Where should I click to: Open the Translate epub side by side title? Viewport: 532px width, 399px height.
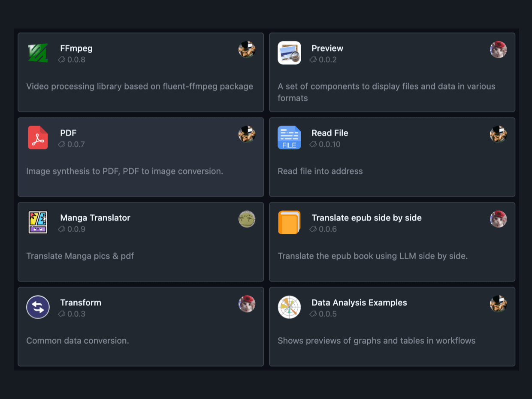(x=366, y=218)
